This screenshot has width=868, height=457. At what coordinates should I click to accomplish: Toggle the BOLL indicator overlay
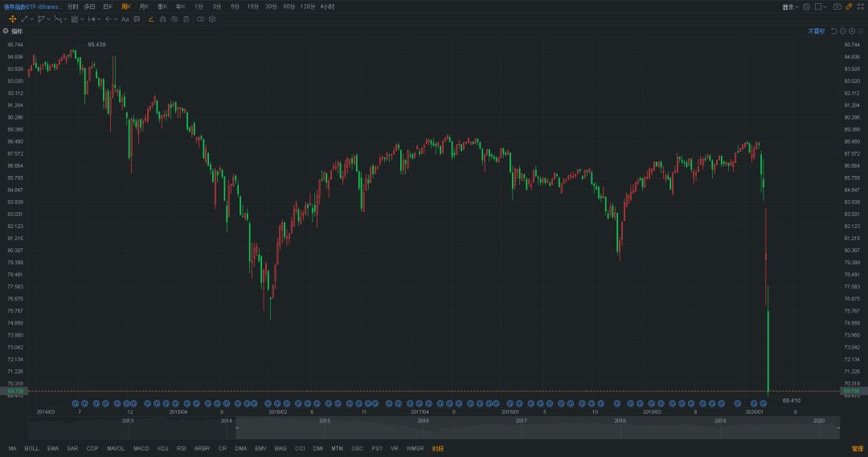(31, 448)
